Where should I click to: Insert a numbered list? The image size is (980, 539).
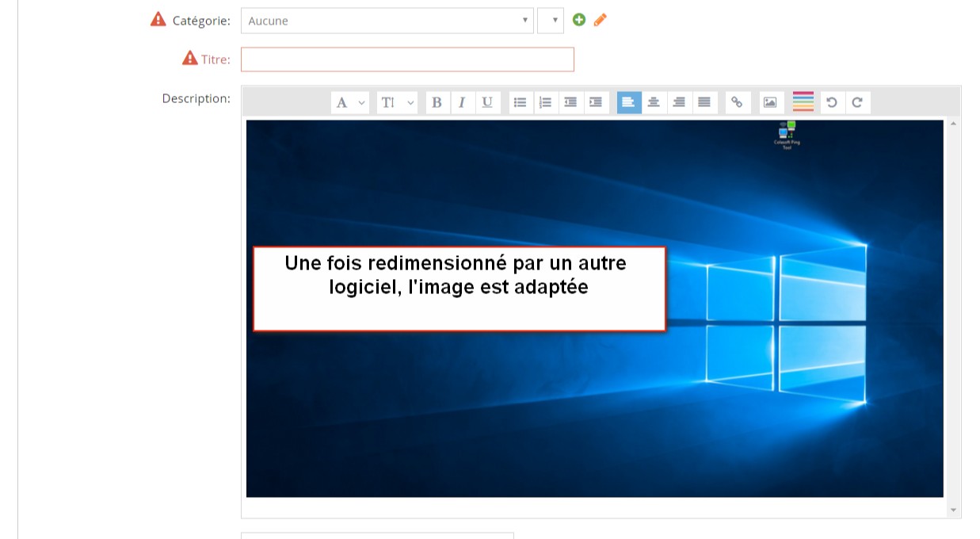click(x=545, y=102)
